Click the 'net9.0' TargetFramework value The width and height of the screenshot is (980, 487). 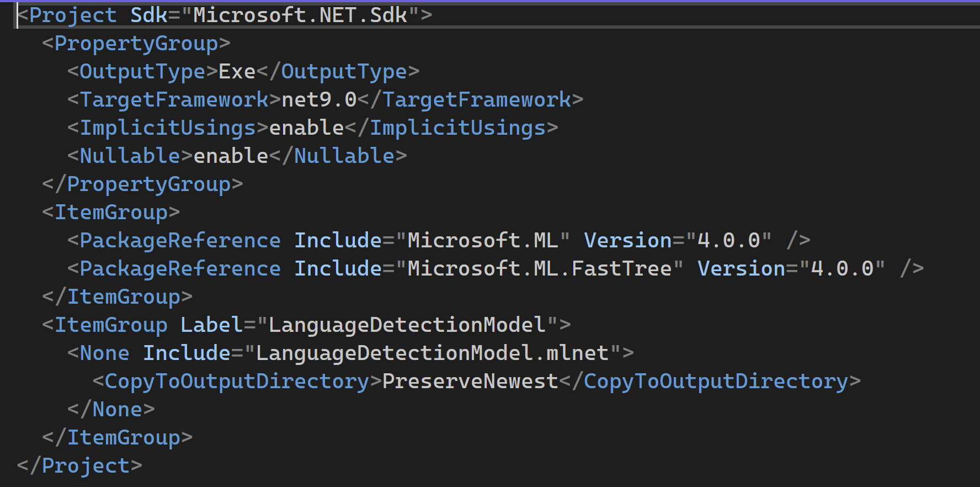[319, 99]
